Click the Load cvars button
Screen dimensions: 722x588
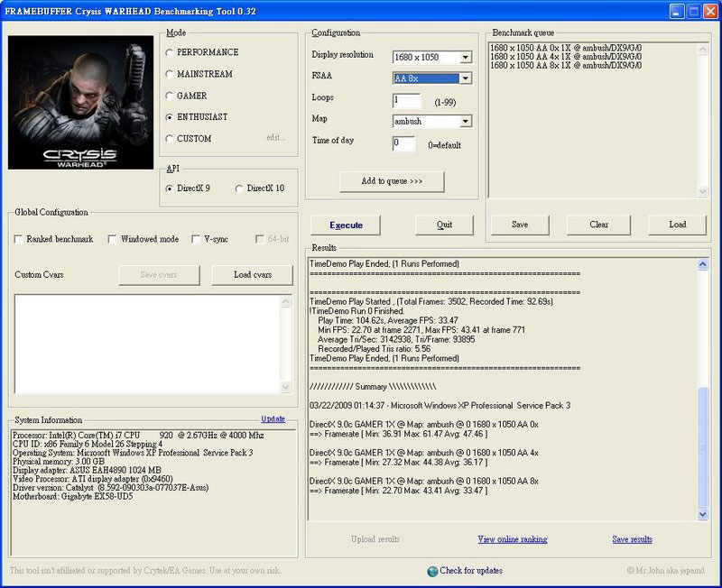click(x=253, y=275)
